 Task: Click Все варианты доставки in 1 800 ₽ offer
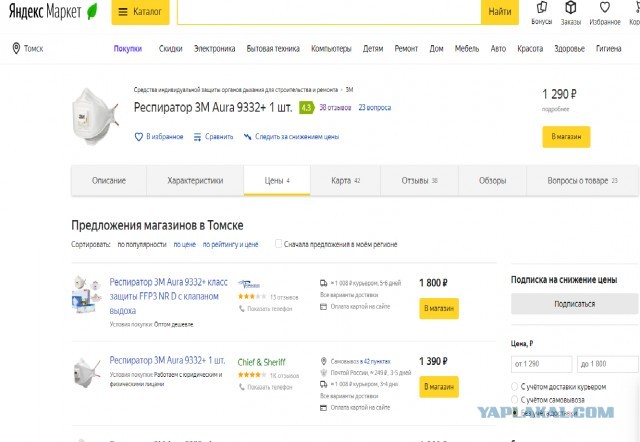coord(349,295)
